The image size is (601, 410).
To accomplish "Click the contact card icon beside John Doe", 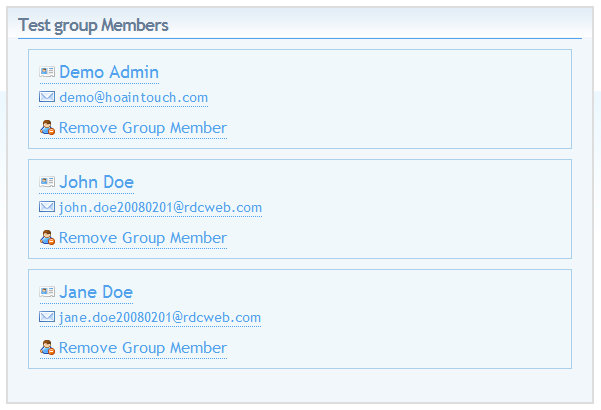I will tap(47, 182).
